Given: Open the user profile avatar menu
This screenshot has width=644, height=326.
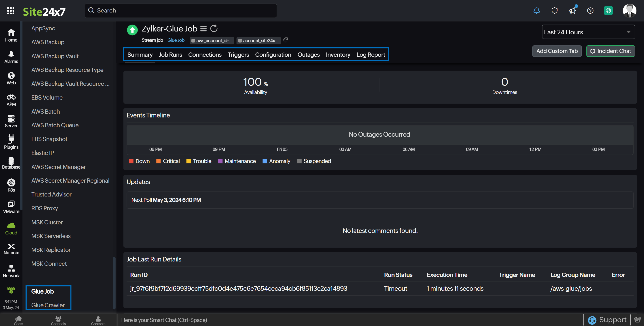Looking at the screenshot, I should pos(629,11).
